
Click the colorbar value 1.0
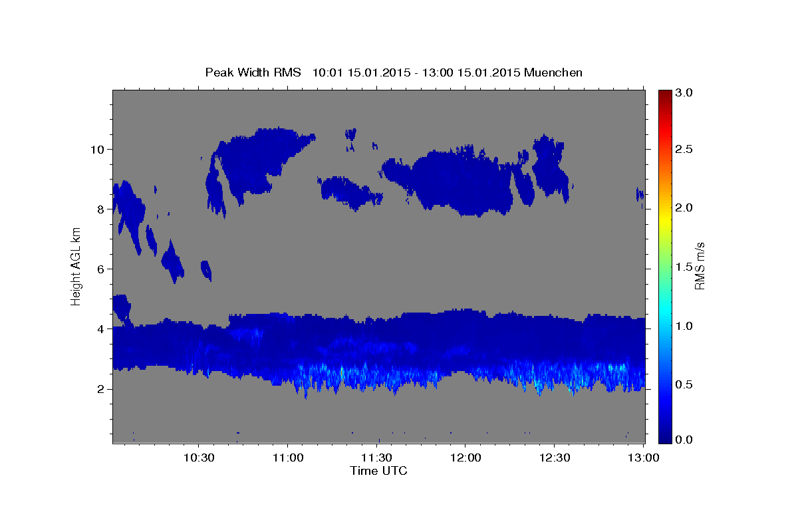pos(684,326)
